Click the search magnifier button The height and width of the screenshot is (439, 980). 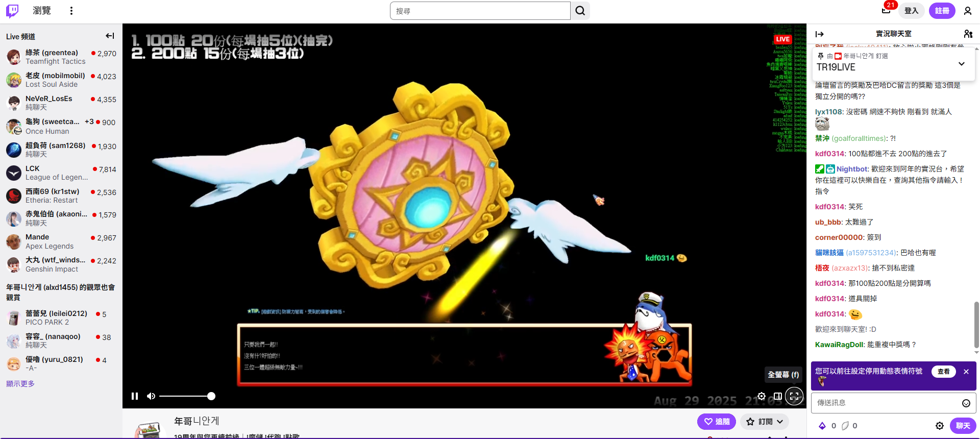[x=580, y=11]
